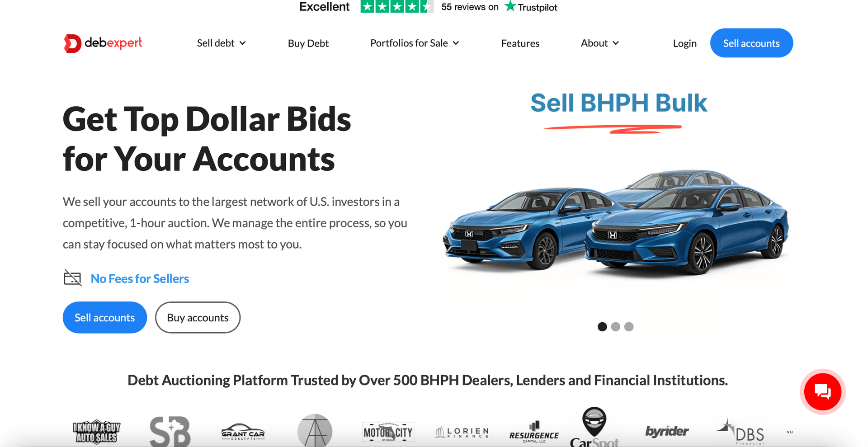
Task: Open the red live chat bubble icon
Action: 822,391
